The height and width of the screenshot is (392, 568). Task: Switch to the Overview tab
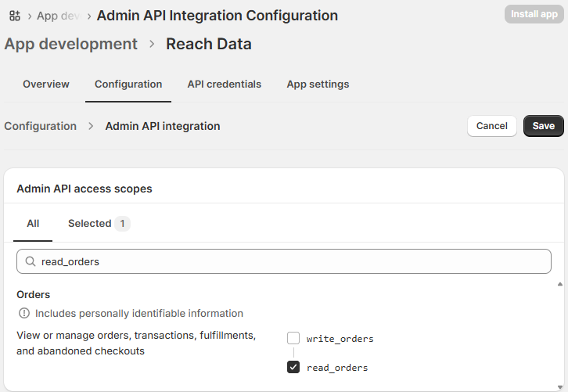(x=46, y=84)
